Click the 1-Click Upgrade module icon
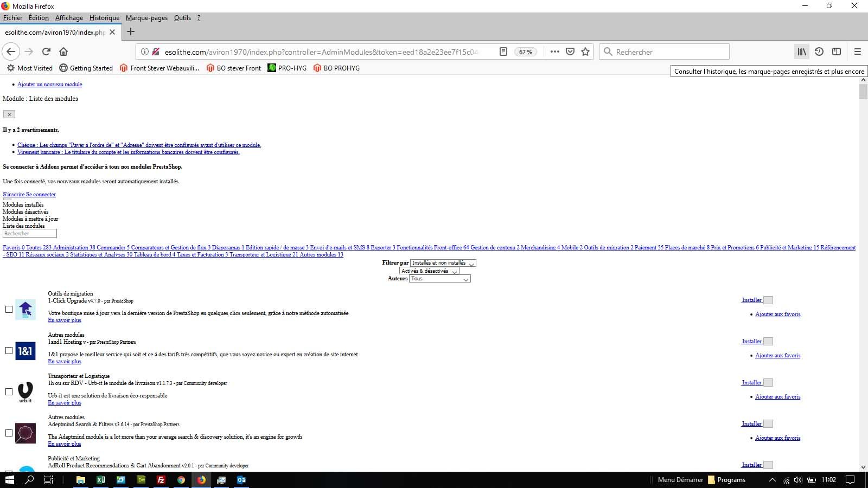Screen dimensions: 868x488 click(x=25, y=310)
